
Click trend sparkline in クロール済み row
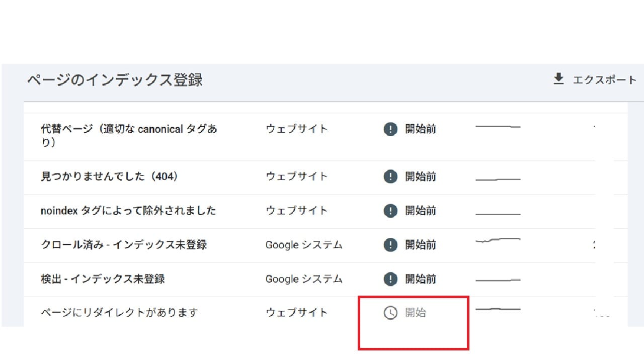498,241
